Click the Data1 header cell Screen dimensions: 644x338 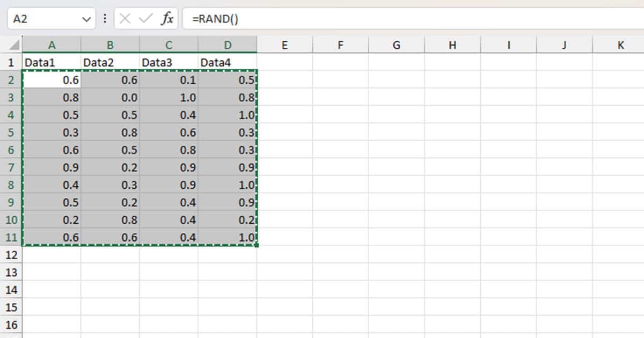point(52,62)
